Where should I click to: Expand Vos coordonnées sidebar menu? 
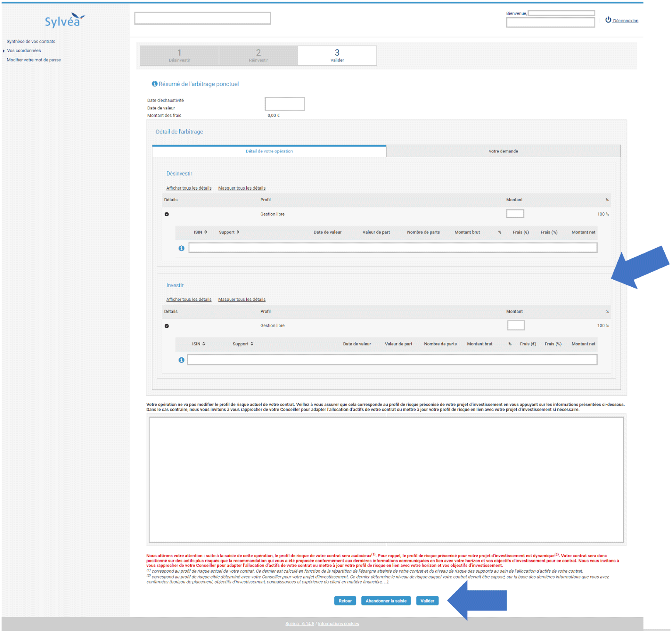pos(4,51)
